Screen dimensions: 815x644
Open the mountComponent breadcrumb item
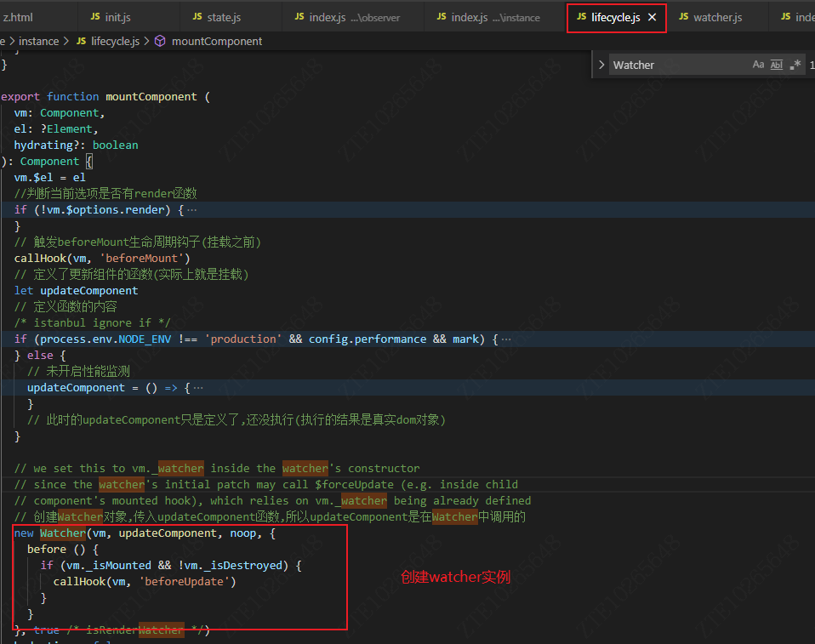pos(217,41)
